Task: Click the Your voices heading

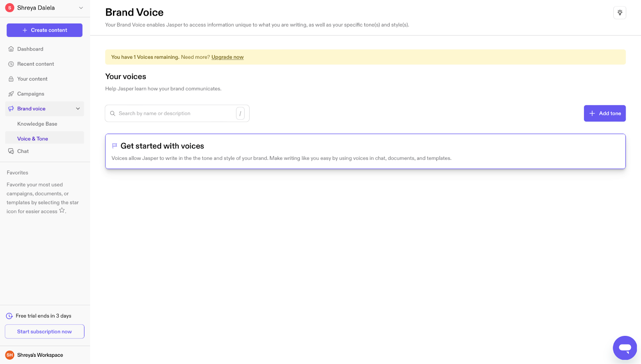Action: coord(125,76)
